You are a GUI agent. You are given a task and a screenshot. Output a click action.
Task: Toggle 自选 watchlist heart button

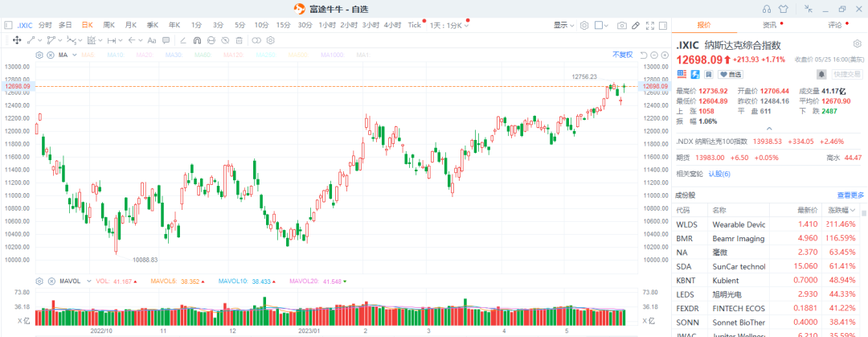click(x=730, y=74)
